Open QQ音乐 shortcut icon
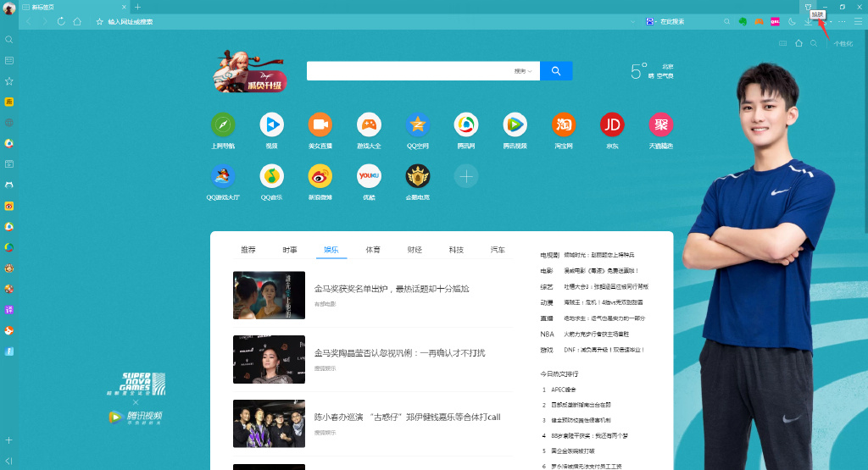The width and height of the screenshot is (868, 470). 272,176
